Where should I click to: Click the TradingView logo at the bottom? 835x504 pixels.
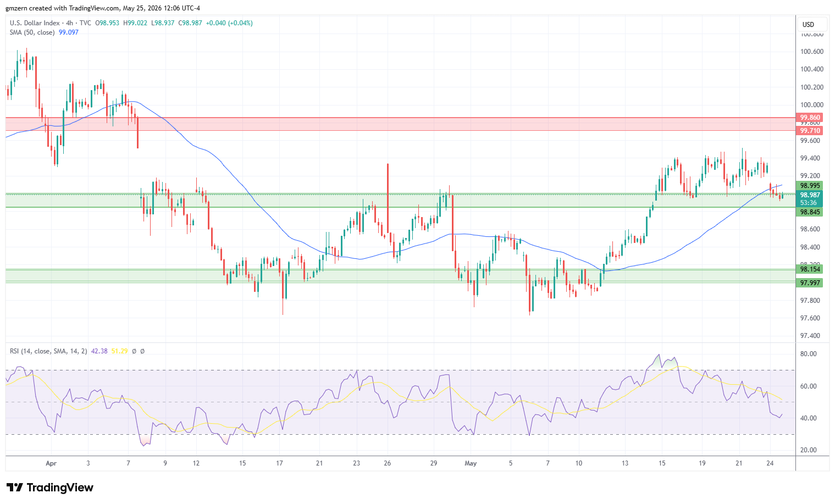[50, 488]
